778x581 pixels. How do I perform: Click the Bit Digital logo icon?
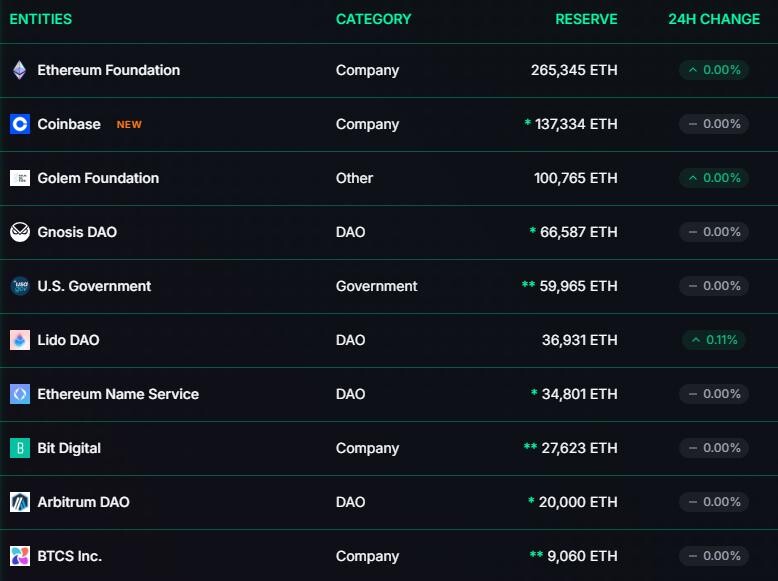20,449
